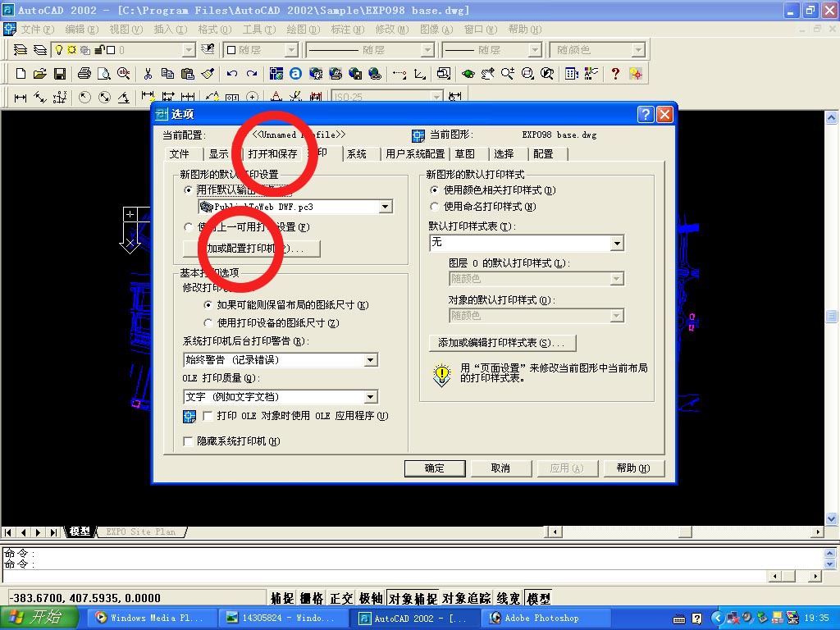
Task: Switch to the 文件 tab
Action: point(179,153)
